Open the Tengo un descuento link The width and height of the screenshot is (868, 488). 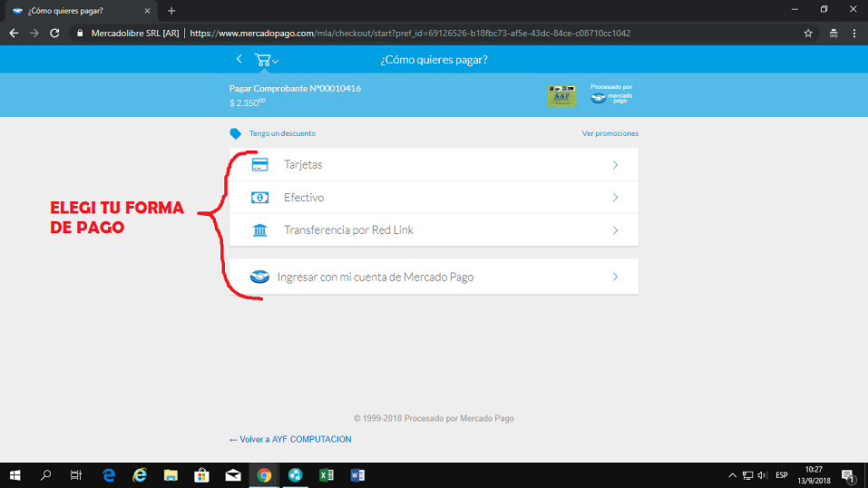tap(282, 133)
